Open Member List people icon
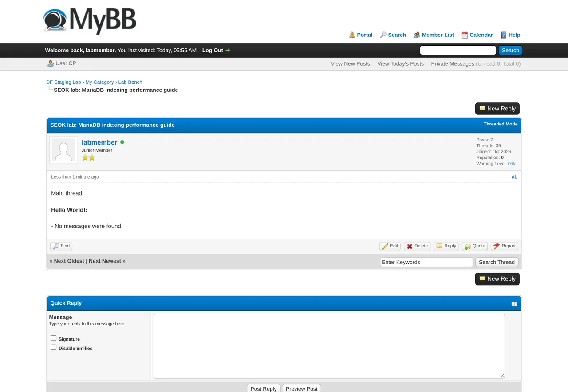Viewport: 568px width, 392px height. [417, 35]
